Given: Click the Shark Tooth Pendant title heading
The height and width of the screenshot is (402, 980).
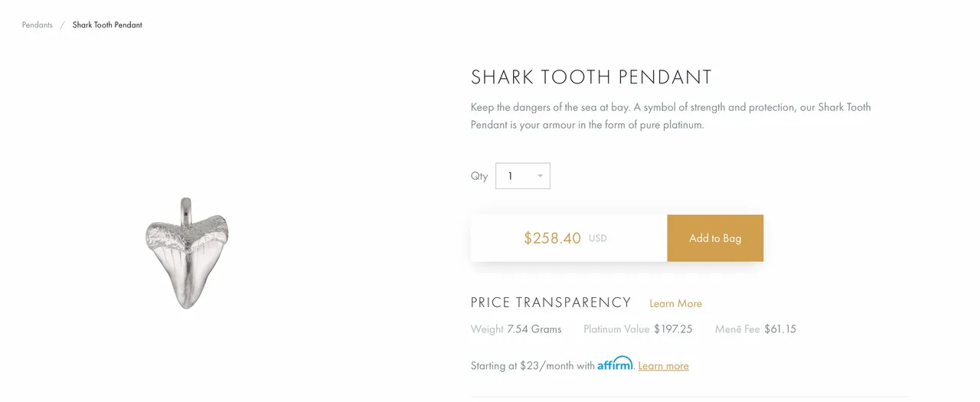Looking at the screenshot, I should tap(592, 77).
